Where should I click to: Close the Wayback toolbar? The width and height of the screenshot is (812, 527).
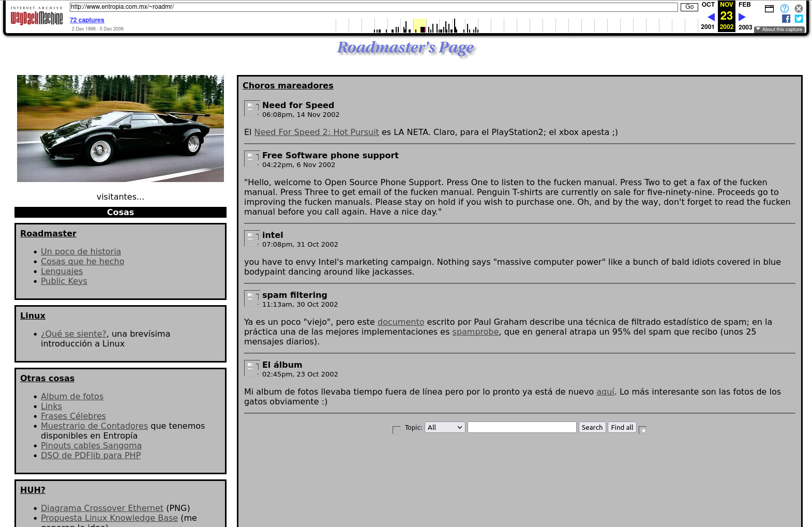[799, 8]
